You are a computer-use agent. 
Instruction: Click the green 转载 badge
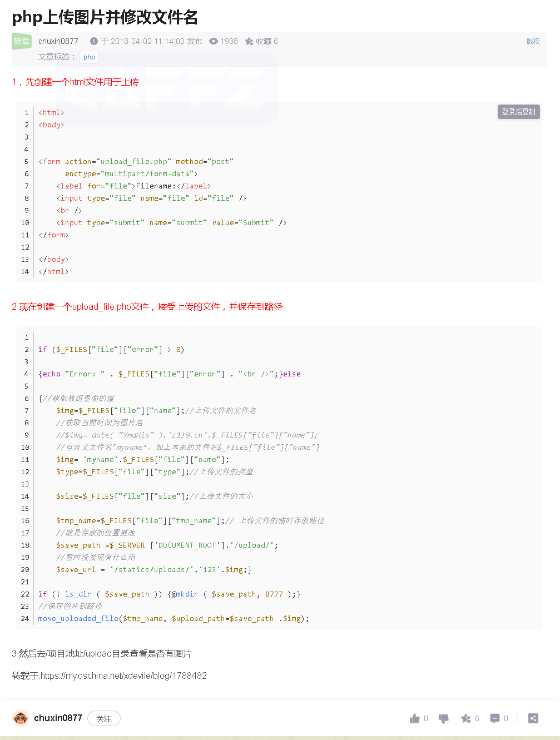pos(22,42)
